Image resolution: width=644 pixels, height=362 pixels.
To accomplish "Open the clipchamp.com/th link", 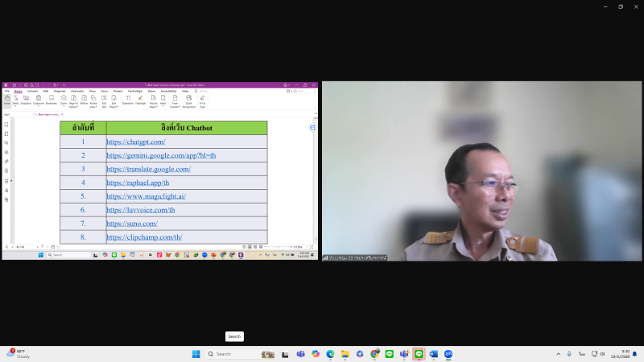I will pos(144,237).
